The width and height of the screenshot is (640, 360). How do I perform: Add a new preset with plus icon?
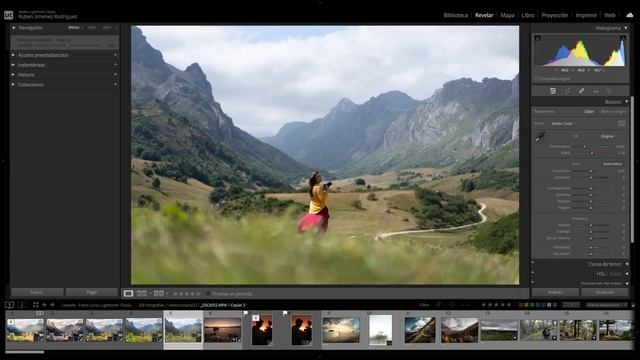116,55
